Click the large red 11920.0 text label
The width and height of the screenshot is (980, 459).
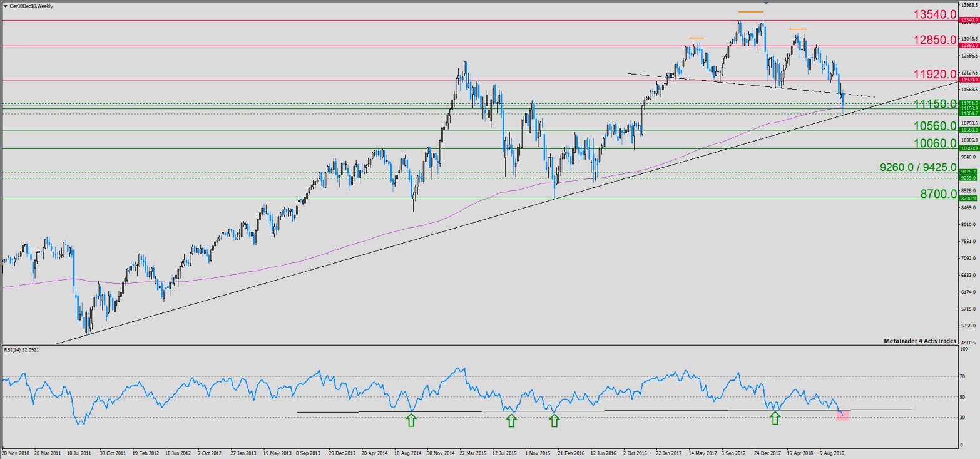pos(935,74)
